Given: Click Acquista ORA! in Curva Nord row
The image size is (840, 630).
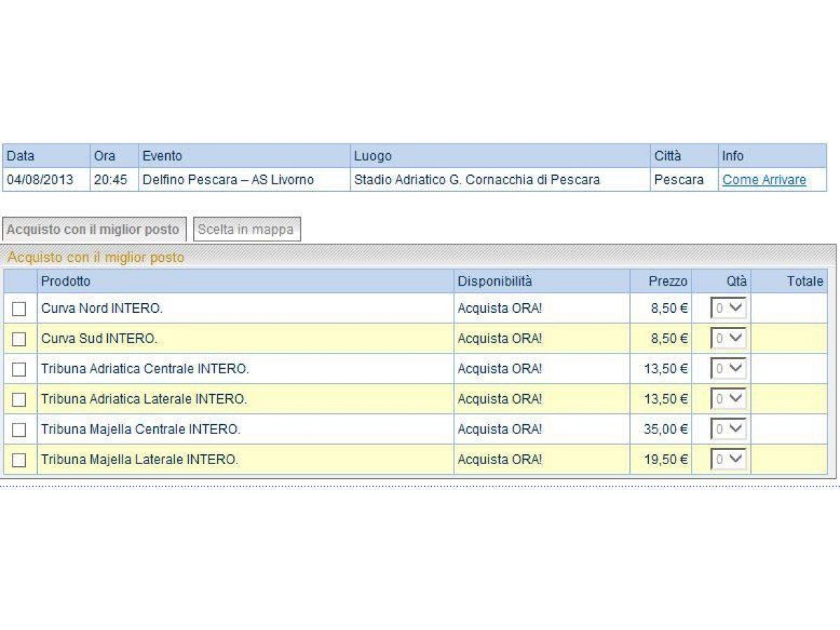Looking at the screenshot, I should (x=499, y=309).
